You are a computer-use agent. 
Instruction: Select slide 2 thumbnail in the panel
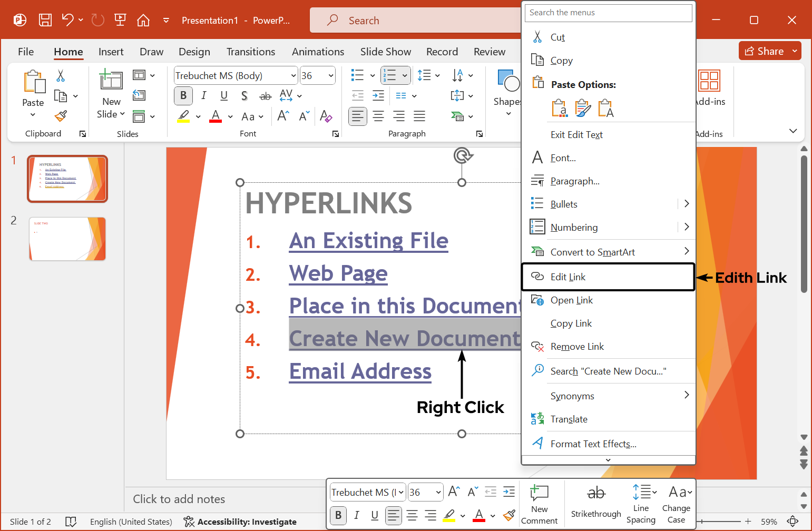pyautogui.click(x=67, y=239)
